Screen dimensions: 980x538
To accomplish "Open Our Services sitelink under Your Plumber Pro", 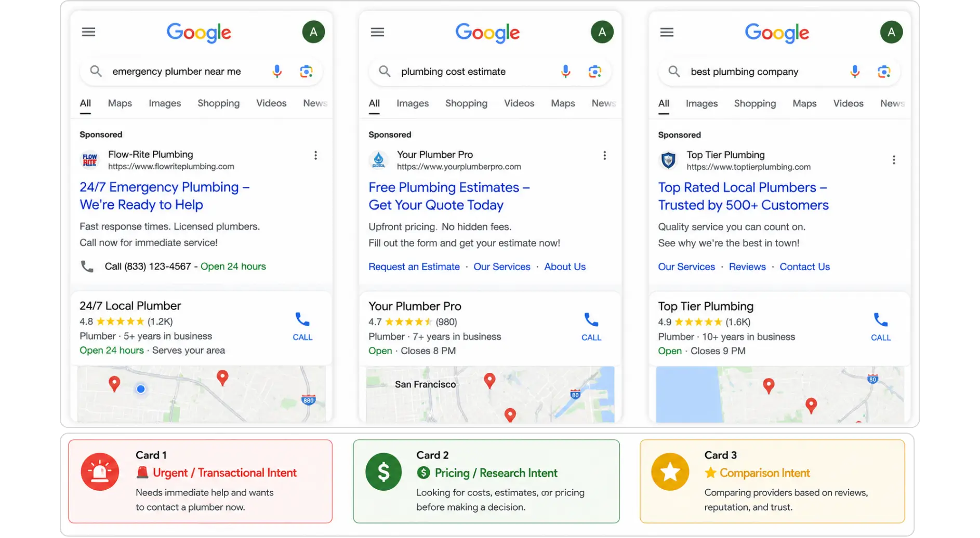I will pyautogui.click(x=502, y=266).
